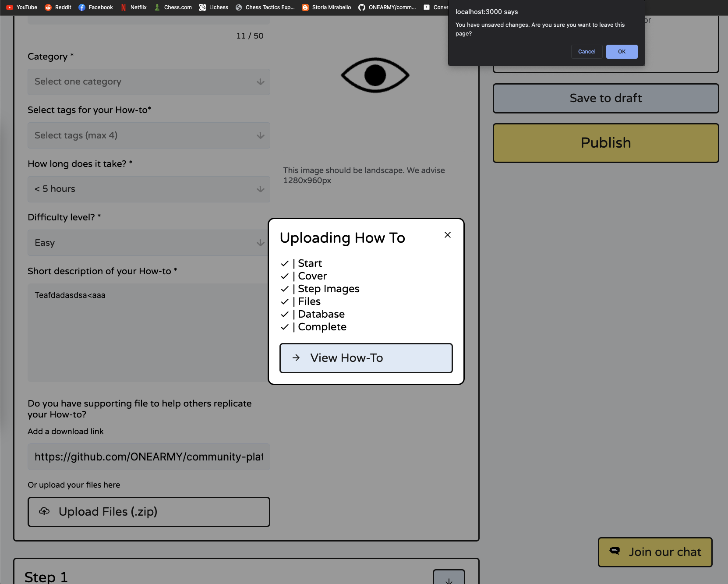This screenshot has width=728, height=584.
Task: Click the download link input field
Action: (149, 457)
